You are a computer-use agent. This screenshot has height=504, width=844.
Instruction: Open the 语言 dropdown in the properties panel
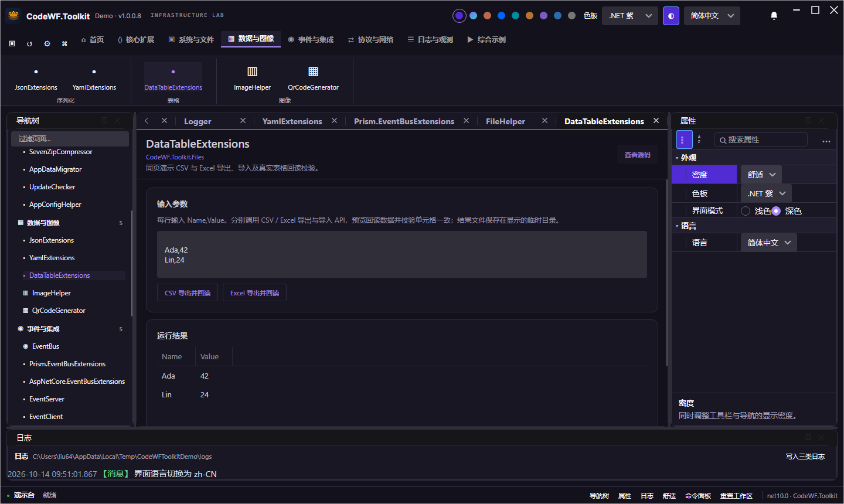pos(769,243)
